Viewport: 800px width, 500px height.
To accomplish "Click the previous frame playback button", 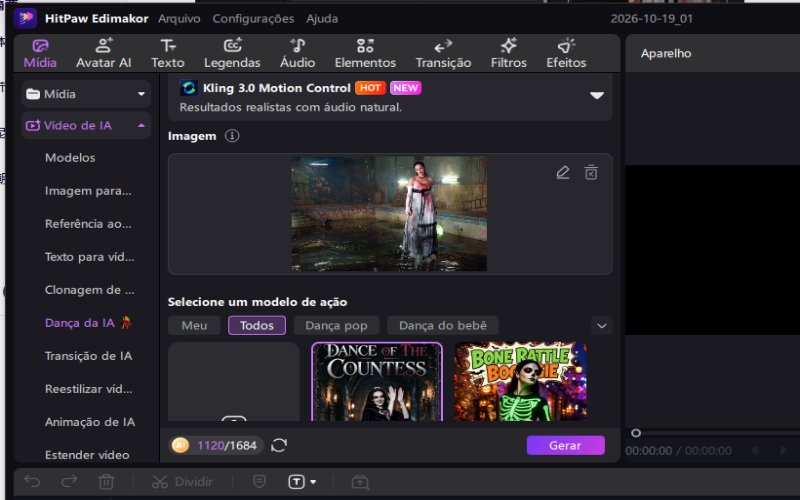I will [755, 451].
